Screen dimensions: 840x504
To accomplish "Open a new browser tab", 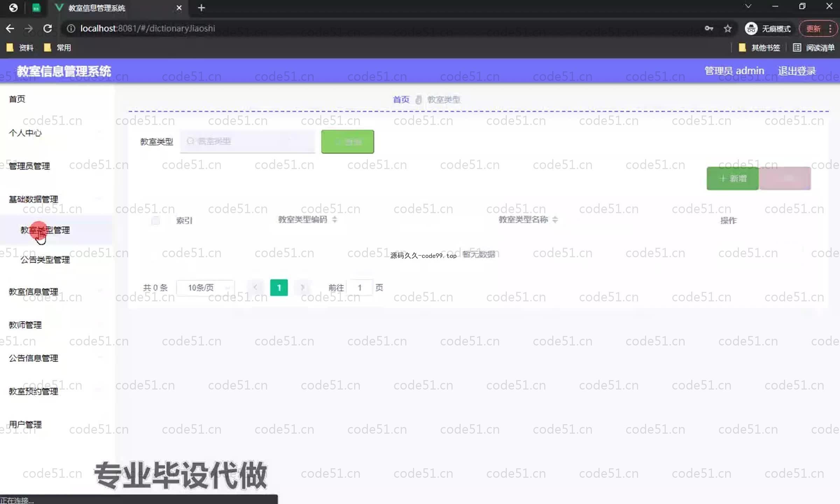I will click(201, 8).
